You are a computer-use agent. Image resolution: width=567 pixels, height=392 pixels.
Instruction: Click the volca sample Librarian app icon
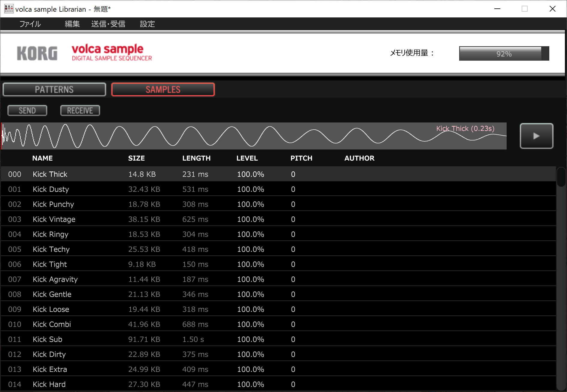pyautogui.click(x=9, y=9)
